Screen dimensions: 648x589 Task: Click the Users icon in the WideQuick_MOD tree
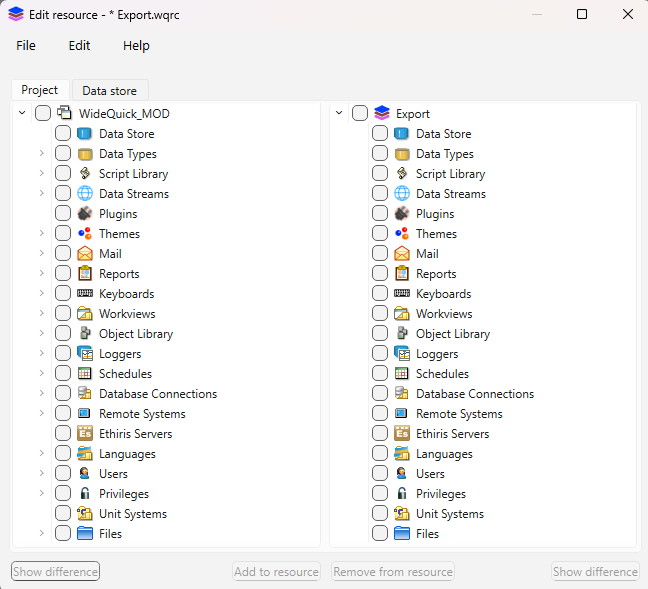[x=85, y=473]
